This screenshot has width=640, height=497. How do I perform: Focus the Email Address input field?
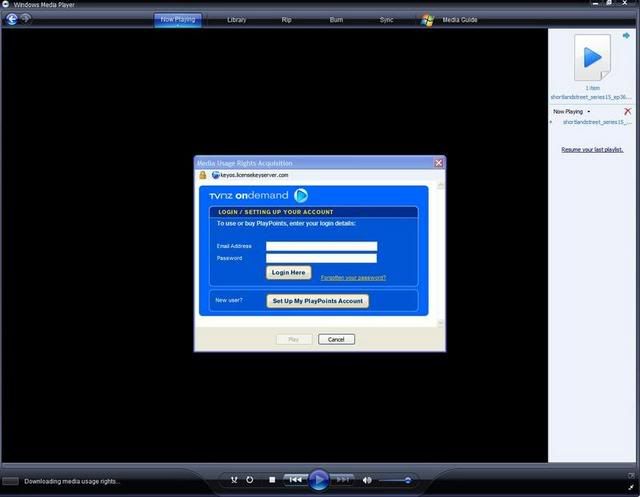(x=321, y=246)
